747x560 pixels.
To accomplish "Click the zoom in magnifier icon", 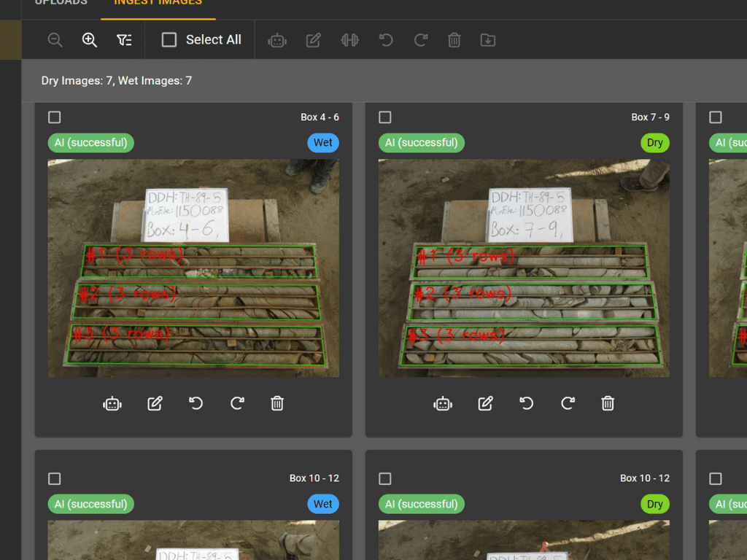I will tap(90, 40).
